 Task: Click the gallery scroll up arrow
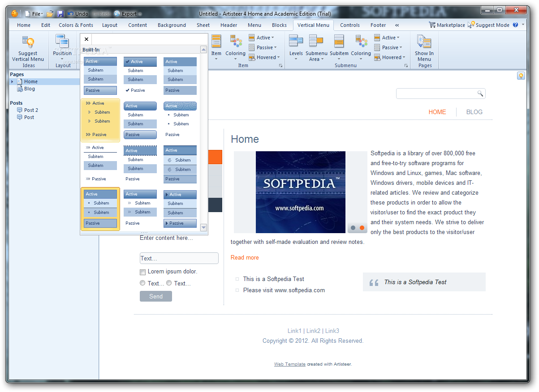(x=204, y=50)
